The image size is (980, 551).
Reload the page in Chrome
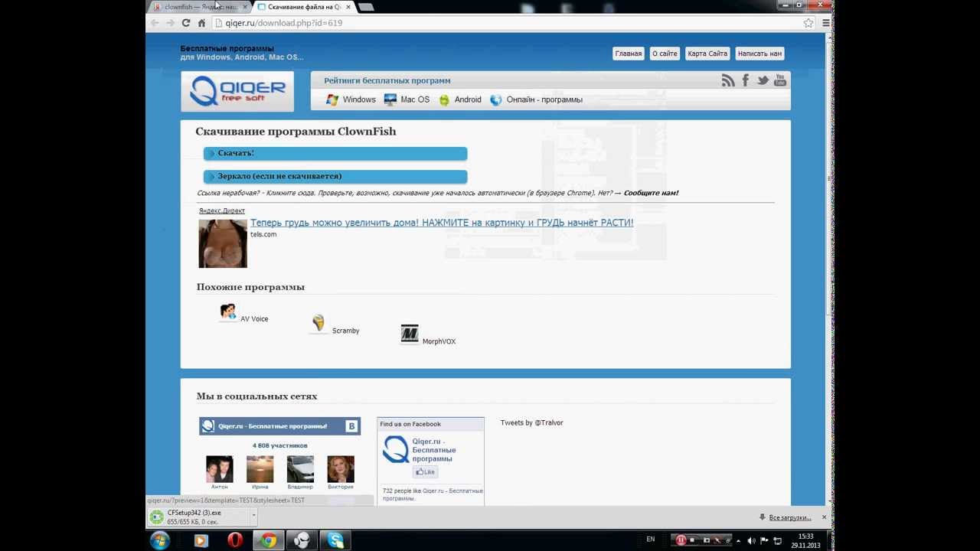185,23
